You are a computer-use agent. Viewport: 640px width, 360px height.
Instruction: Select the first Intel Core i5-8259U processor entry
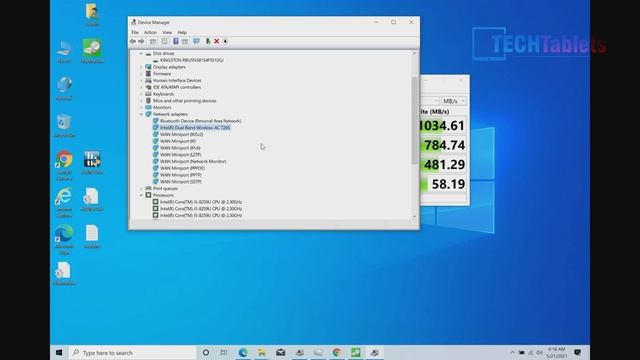tap(201, 202)
